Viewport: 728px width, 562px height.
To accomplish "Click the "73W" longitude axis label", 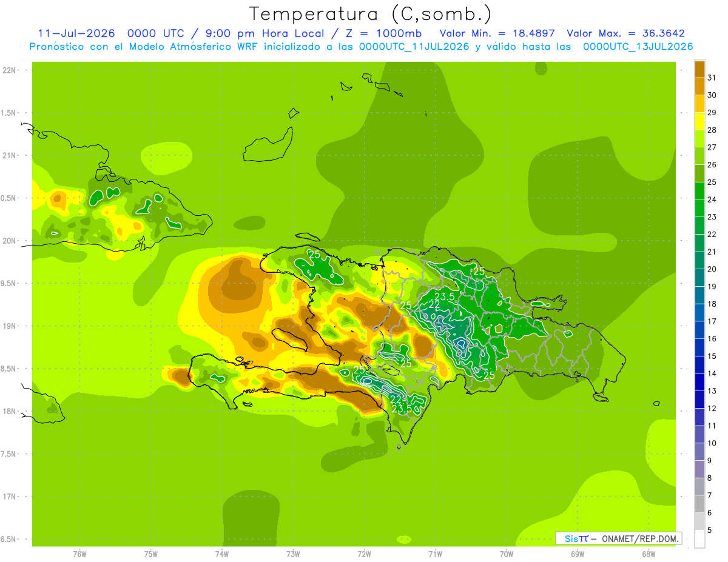I will pos(293,554).
